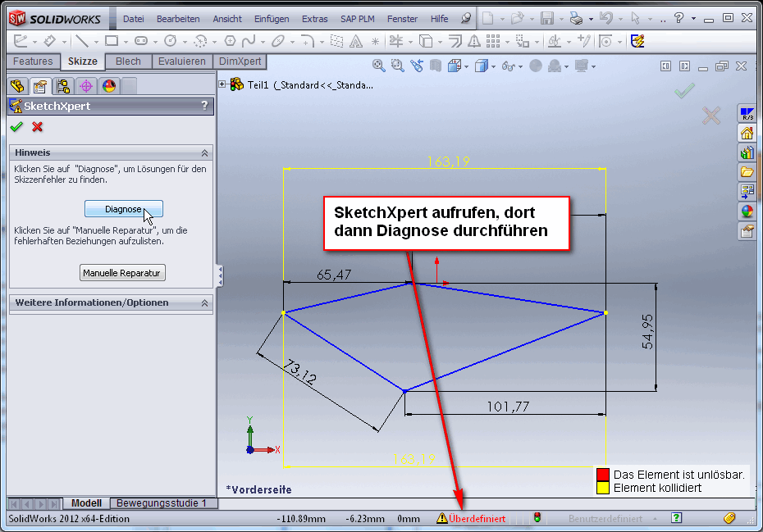Confirm SketchXpert with the green checkmark
763x532 pixels.
[16, 127]
